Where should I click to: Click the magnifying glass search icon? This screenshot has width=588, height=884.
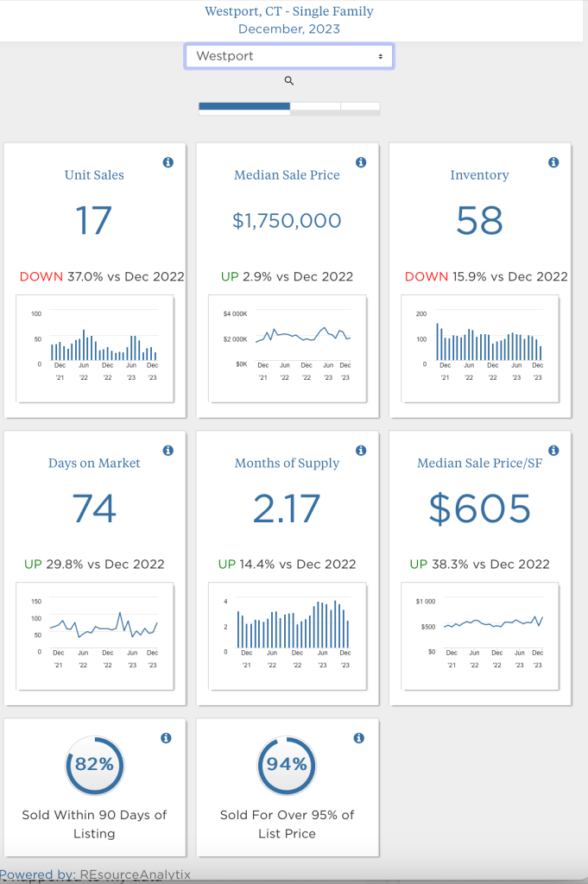click(289, 80)
